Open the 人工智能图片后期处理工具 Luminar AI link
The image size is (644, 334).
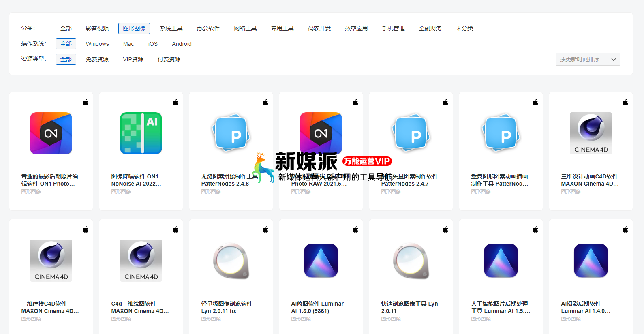coord(501,307)
